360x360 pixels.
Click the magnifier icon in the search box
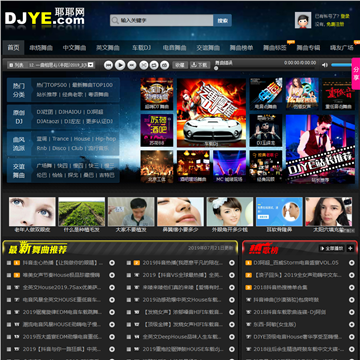click(115, 21)
